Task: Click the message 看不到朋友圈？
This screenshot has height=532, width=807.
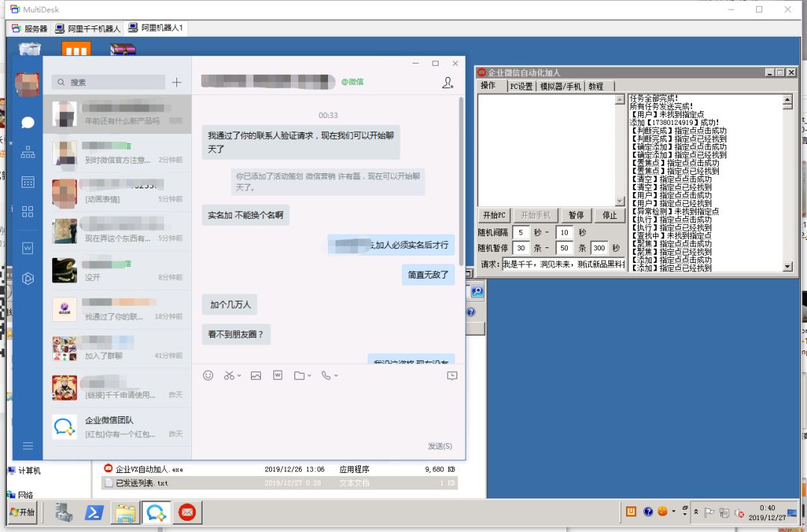Action: tap(236, 335)
